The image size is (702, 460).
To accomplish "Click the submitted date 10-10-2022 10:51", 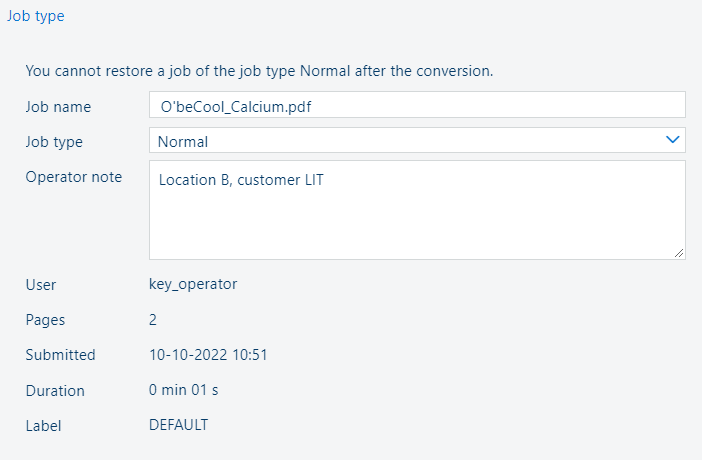I will tap(208, 355).
